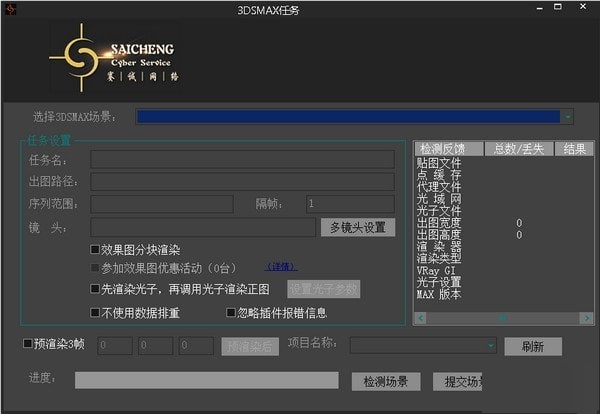Click the 总数/丢失 column header
This screenshot has width=600, height=414.
click(519, 149)
